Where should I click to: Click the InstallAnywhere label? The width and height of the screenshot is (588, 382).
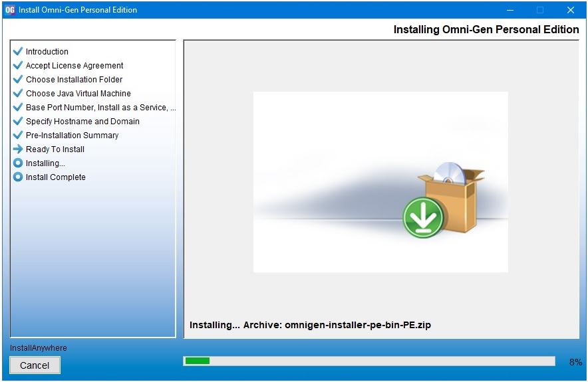(x=39, y=348)
